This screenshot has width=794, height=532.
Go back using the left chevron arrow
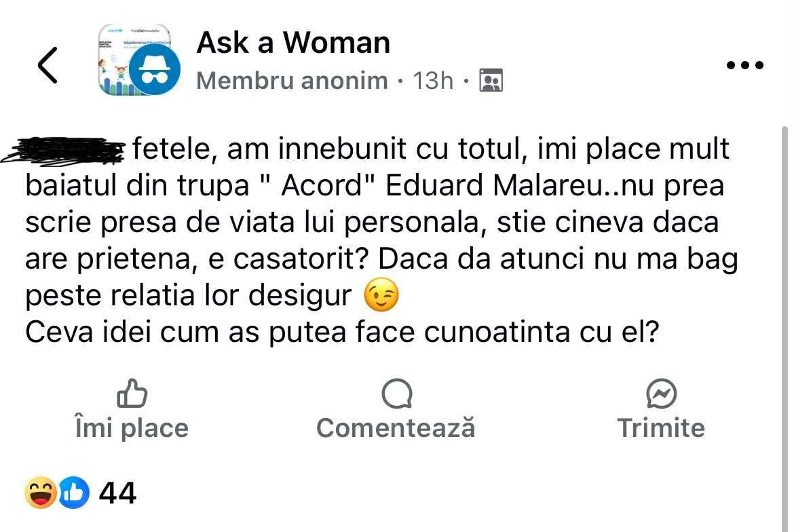point(47,65)
